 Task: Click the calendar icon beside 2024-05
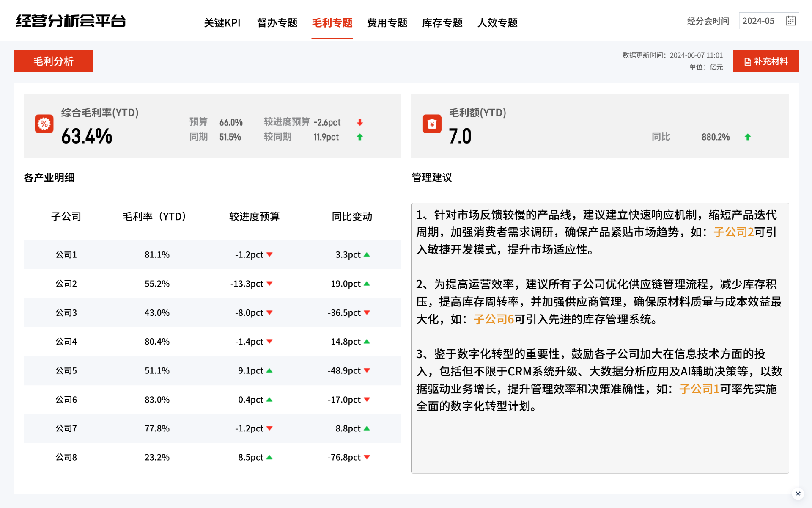point(790,21)
